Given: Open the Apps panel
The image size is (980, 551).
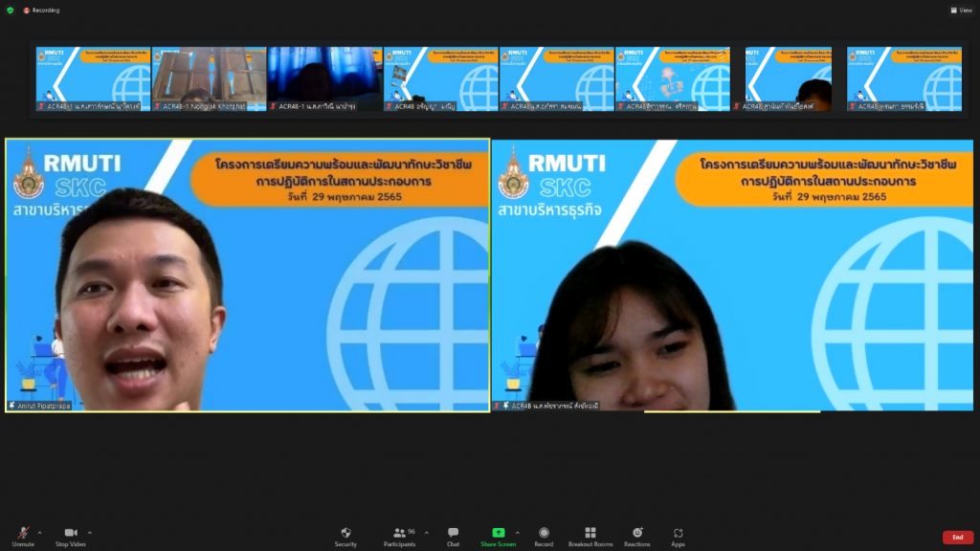Looking at the screenshot, I should point(678,536).
